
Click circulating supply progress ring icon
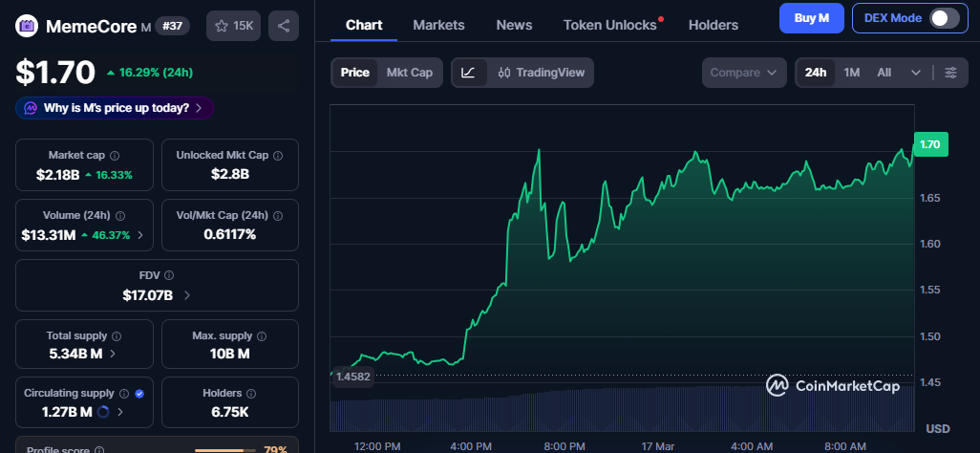(104, 412)
